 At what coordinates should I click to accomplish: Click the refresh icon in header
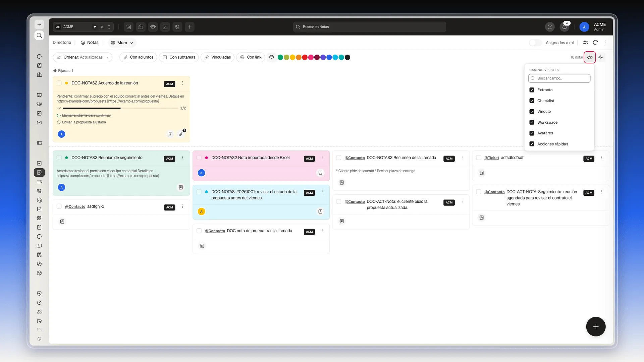[595, 43]
